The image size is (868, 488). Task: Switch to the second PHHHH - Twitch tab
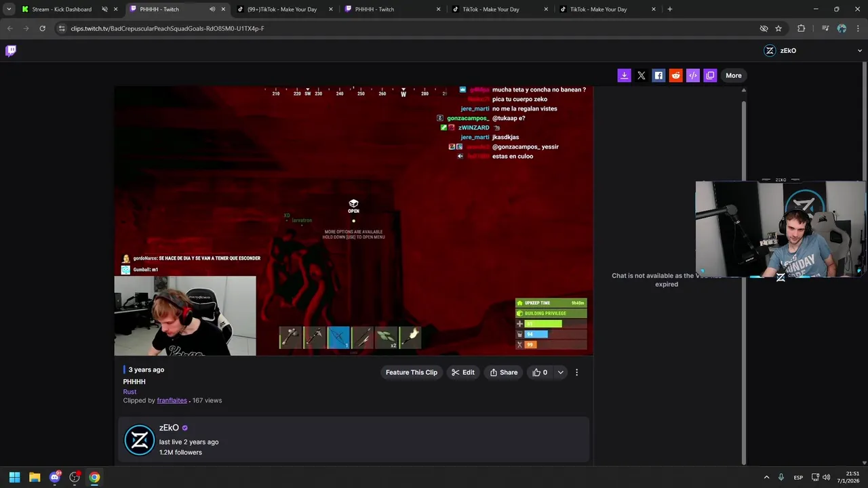click(374, 9)
